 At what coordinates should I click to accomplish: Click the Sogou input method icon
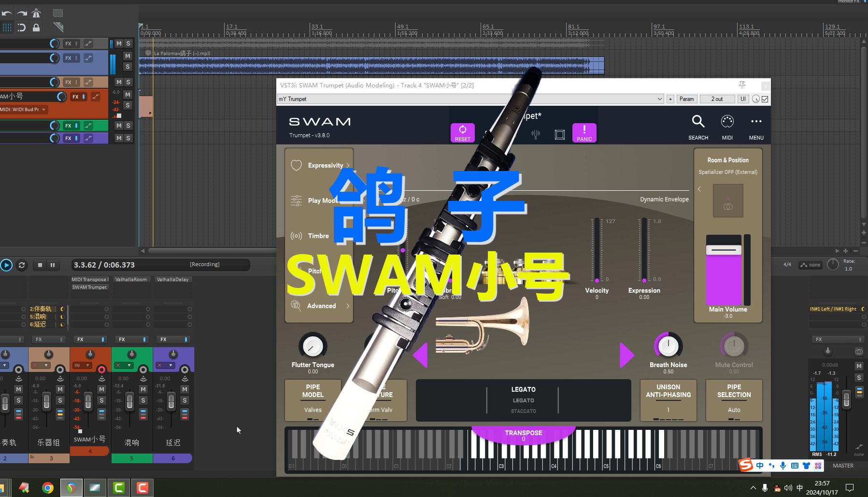746,465
